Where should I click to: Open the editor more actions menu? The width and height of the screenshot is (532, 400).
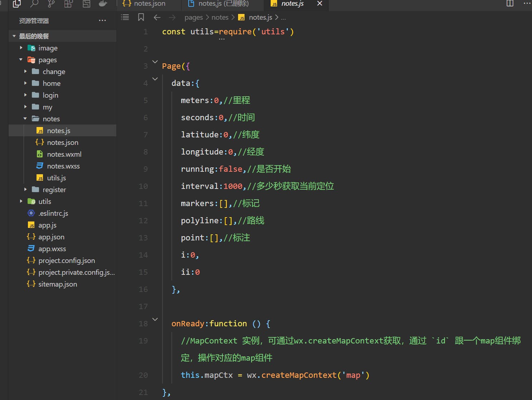coord(527,4)
